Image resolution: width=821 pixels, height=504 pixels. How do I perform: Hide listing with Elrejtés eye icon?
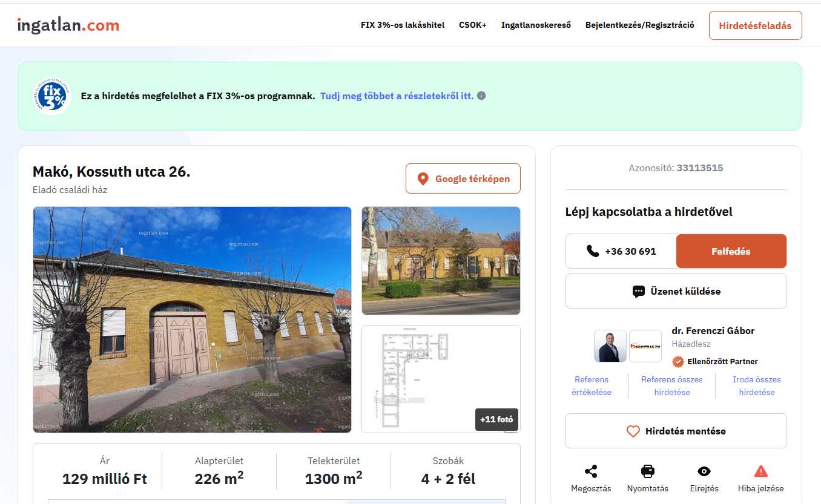[704, 471]
